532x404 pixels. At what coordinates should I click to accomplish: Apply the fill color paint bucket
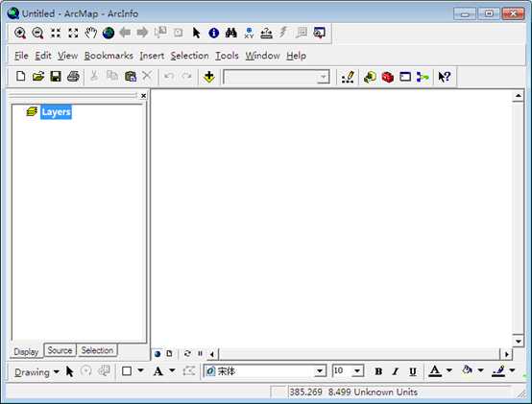[468, 370]
